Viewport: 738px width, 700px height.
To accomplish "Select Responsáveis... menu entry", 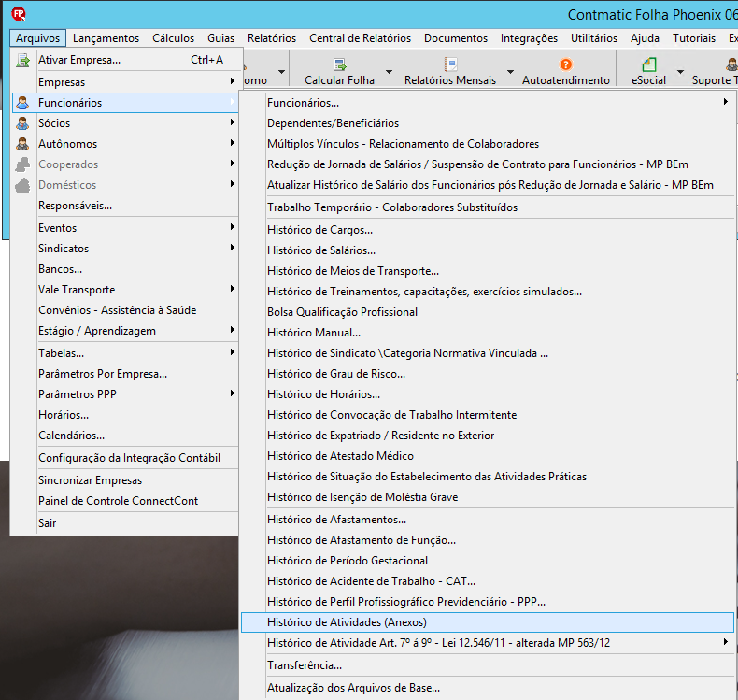I will [125, 206].
